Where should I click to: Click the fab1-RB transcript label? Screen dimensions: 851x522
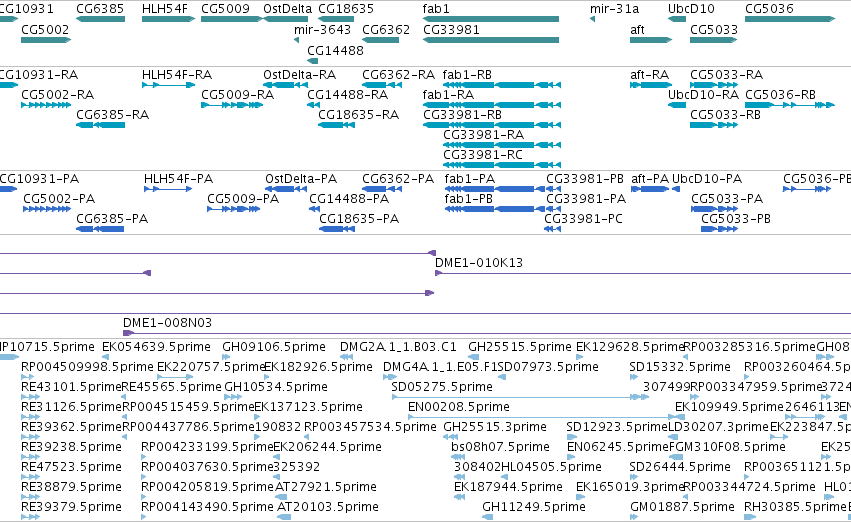[467, 74]
